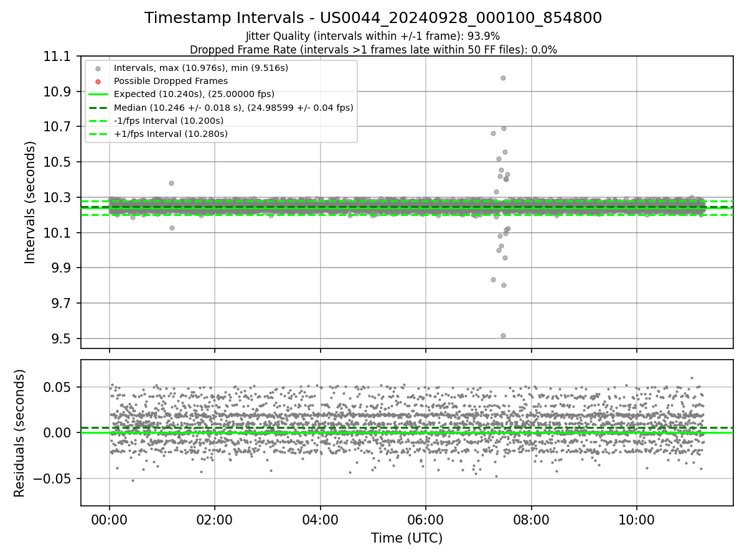Viewport: 747px width, 560px height.
Task: Click the gray Intervals legend marker dot
Action: [98, 68]
